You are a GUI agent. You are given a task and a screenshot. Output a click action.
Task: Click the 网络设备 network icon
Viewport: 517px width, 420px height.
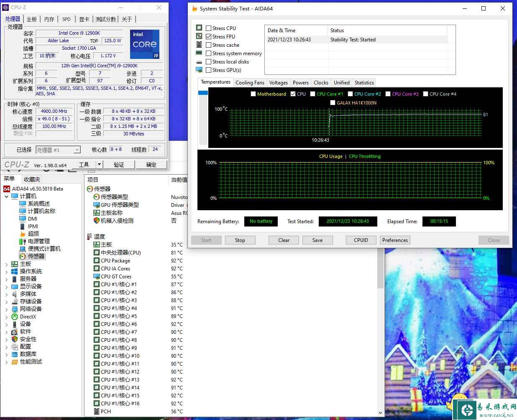(x=15, y=309)
